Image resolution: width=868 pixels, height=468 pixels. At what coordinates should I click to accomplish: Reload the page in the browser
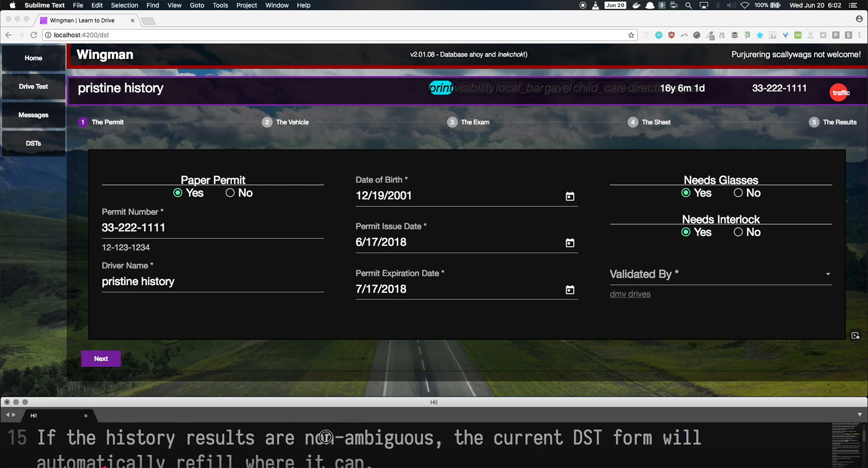(33, 35)
